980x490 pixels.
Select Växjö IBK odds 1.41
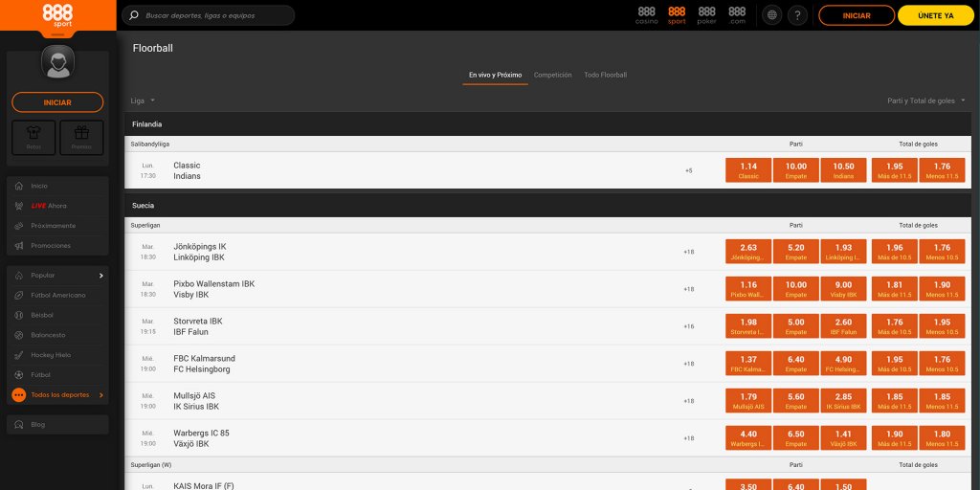843,438
